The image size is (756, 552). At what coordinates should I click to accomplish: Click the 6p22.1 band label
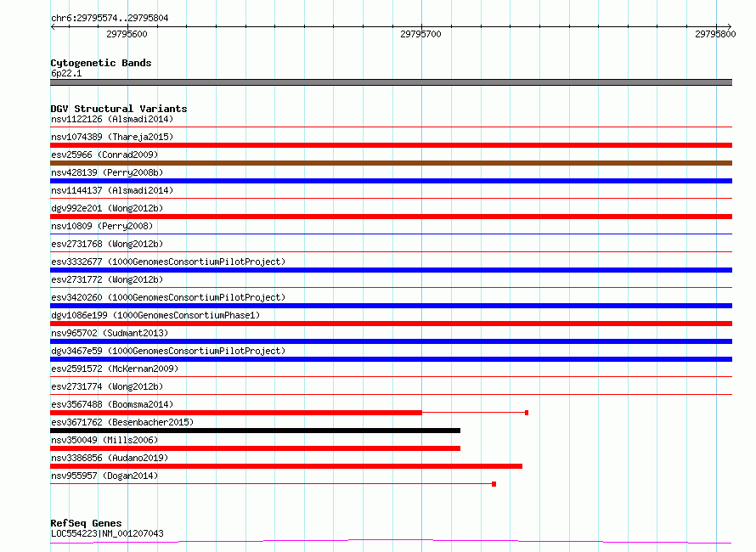(66, 73)
